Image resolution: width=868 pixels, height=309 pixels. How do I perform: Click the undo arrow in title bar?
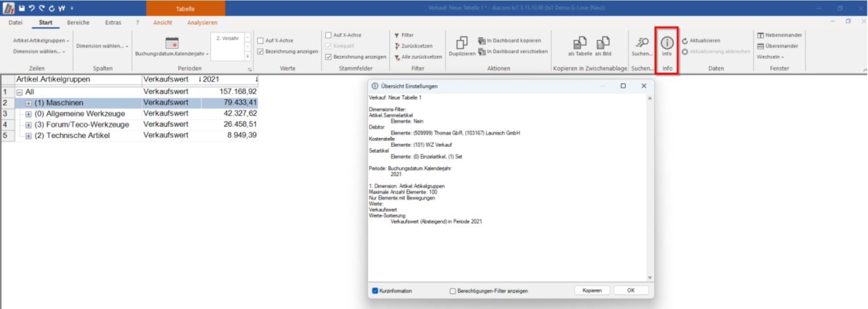coord(32,8)
